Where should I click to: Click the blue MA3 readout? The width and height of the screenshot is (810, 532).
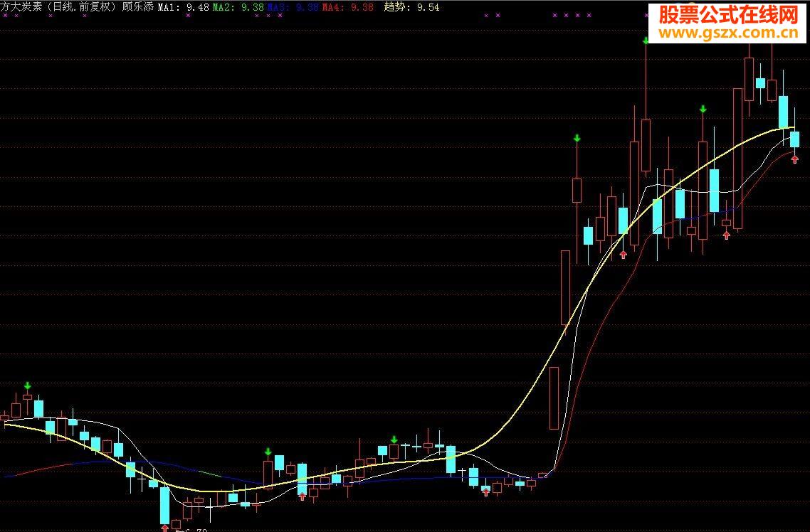[x=293, y=7]
